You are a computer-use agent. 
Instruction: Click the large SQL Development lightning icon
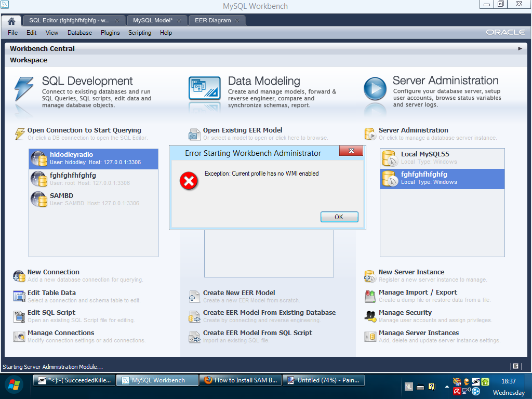click(24, 89)
